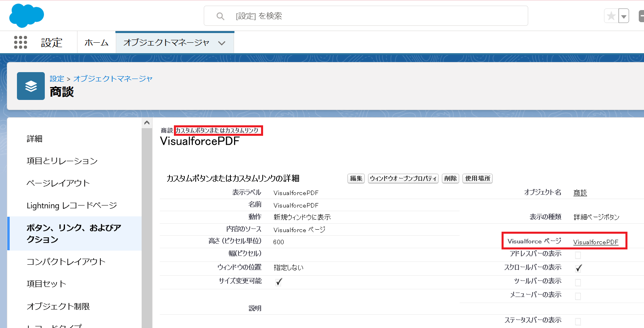This screenshot has height=328, width=644.
Task: Open the App Launcher dots icon
Action: tap(21, 42)
